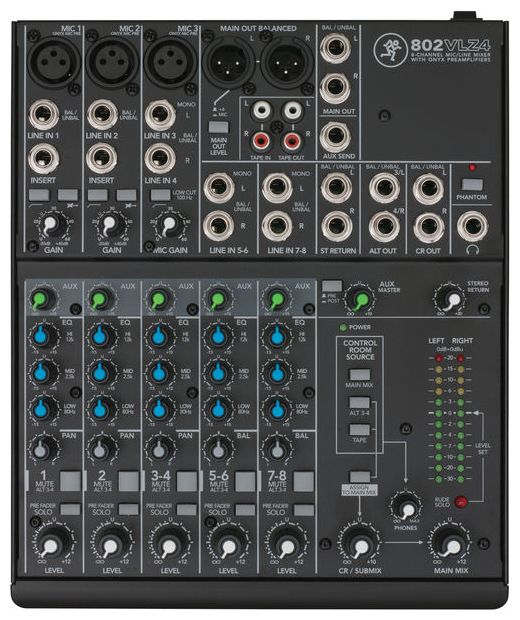Click the channel 1 INSERT jack

coord(44,159)
